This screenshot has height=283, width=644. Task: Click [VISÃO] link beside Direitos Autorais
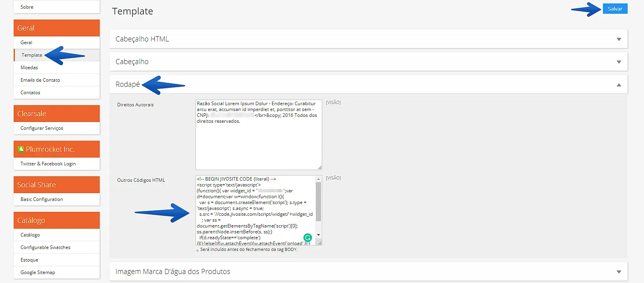333,102
